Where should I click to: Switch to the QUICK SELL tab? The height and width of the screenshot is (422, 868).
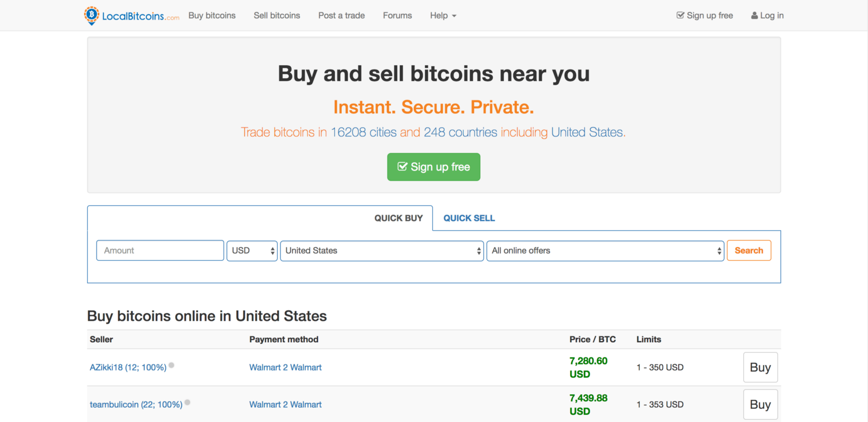(469, 218)
